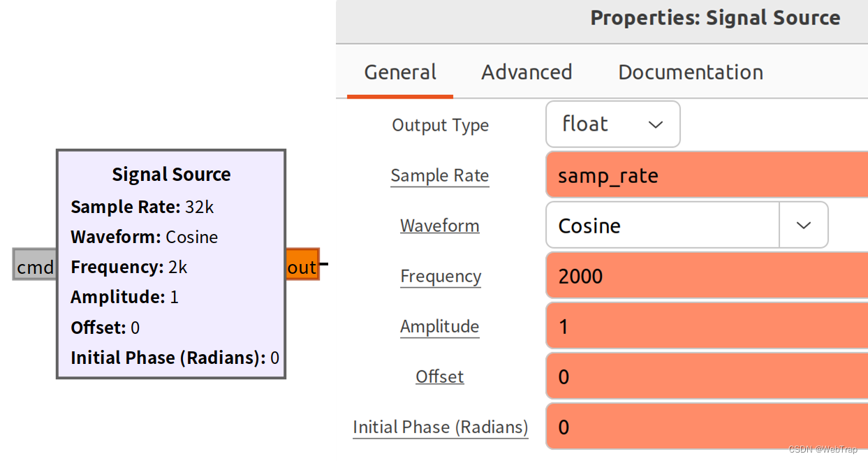Click the Offset input field
Image resolution: width=868 pixels, height=461 pixels.
click(x=705, y=376)
